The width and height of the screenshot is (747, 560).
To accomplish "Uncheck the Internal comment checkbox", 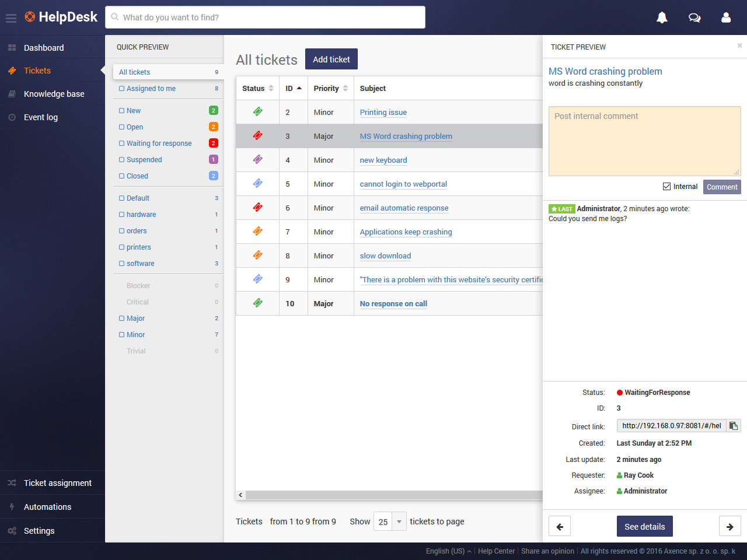I will [x=666, y=187].
